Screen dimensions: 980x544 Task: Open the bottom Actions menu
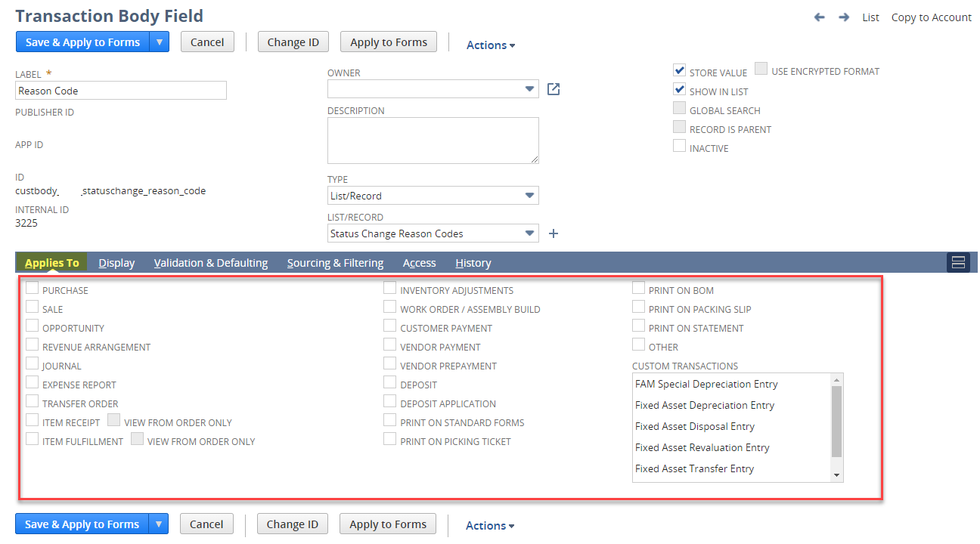[x=490, y=525]
